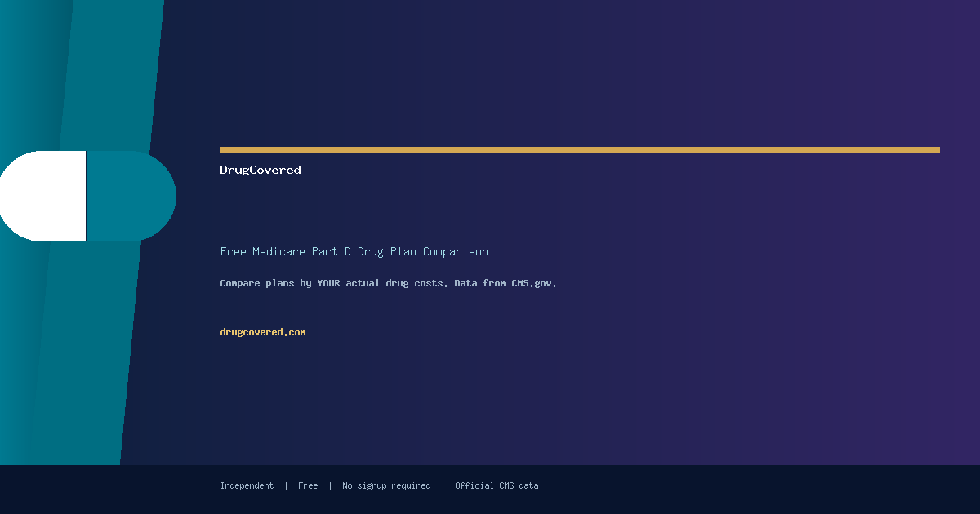Click the 'Independent' footer label
The height and width of the screenshot is (514, 980).
pos(247,485)
